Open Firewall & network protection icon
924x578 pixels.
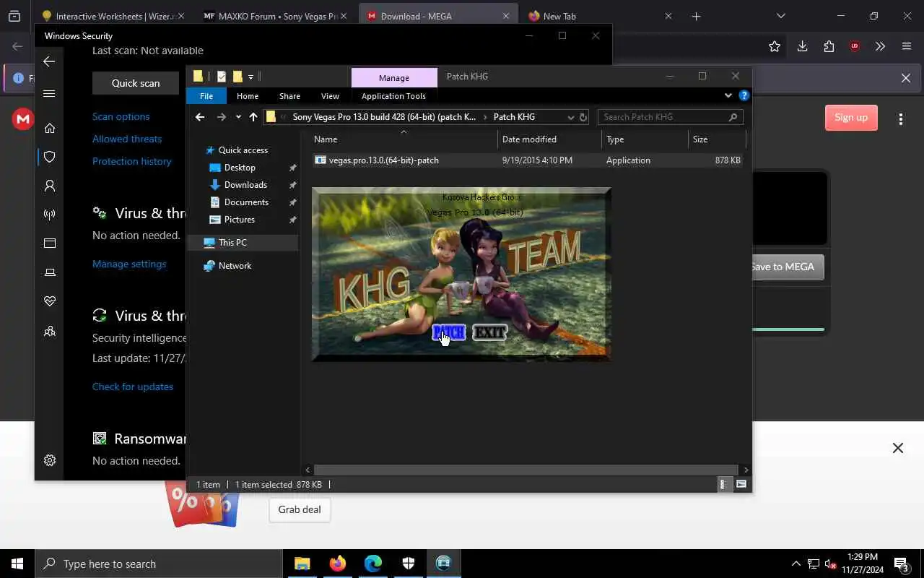pos(50,215)
